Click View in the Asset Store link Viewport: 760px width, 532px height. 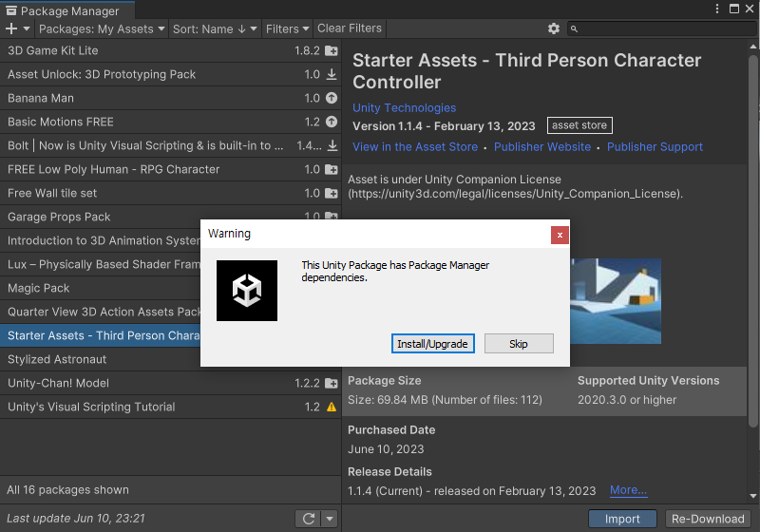coord(415,147)
